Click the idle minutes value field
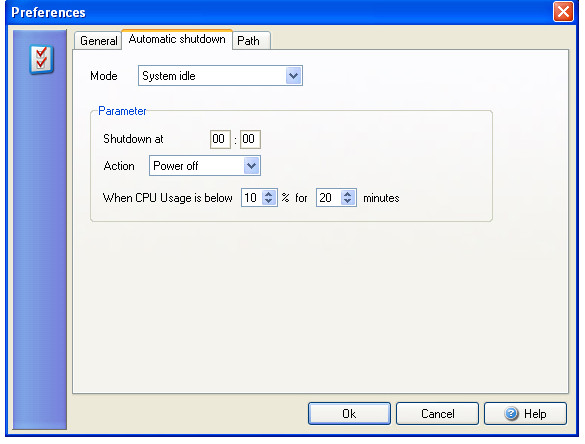 [x=329, y=198]
